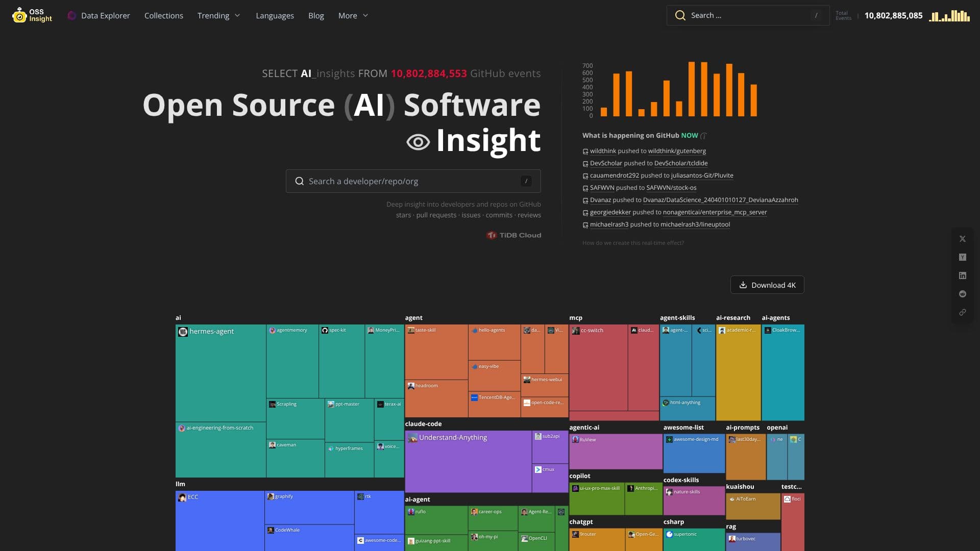The width and height of the screenshot is (980, 551).
Task: Open the taste-skill tile in agent group
Action: [436, 352]
